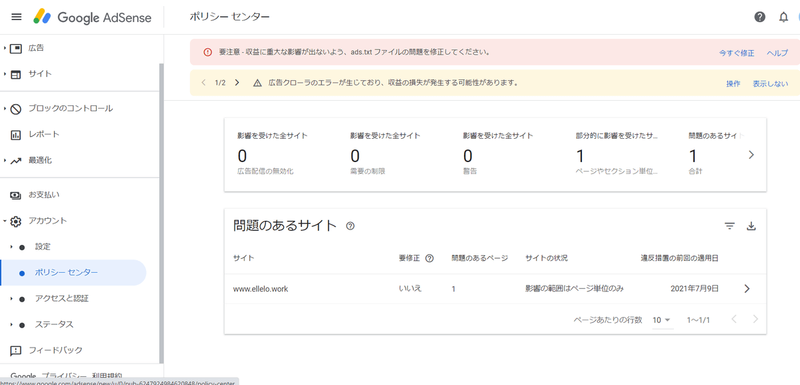Click the red alert error icon
The width and height of the screenshot is (800, 385).
click(207, 52)
